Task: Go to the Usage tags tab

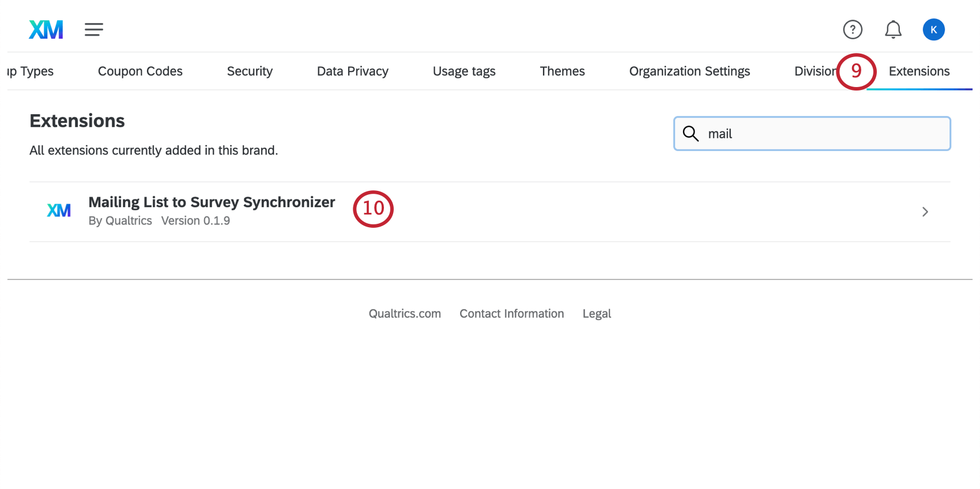Action: click(x=464, y=71)
